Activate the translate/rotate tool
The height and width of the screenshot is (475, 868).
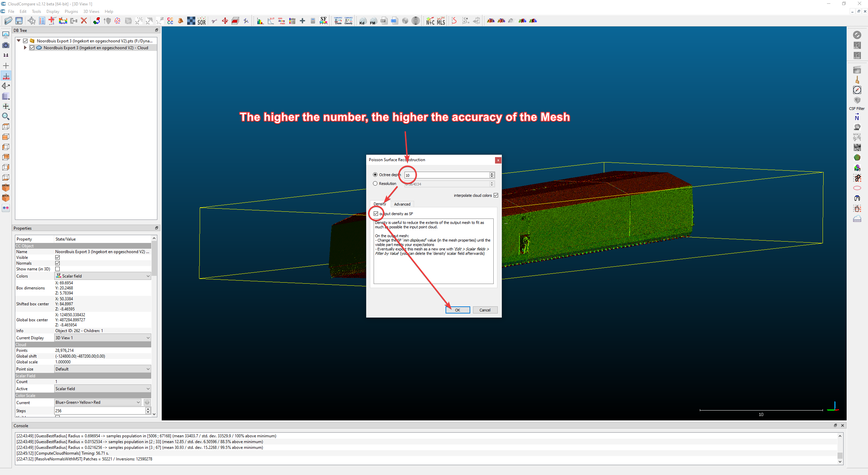[225, 21]
